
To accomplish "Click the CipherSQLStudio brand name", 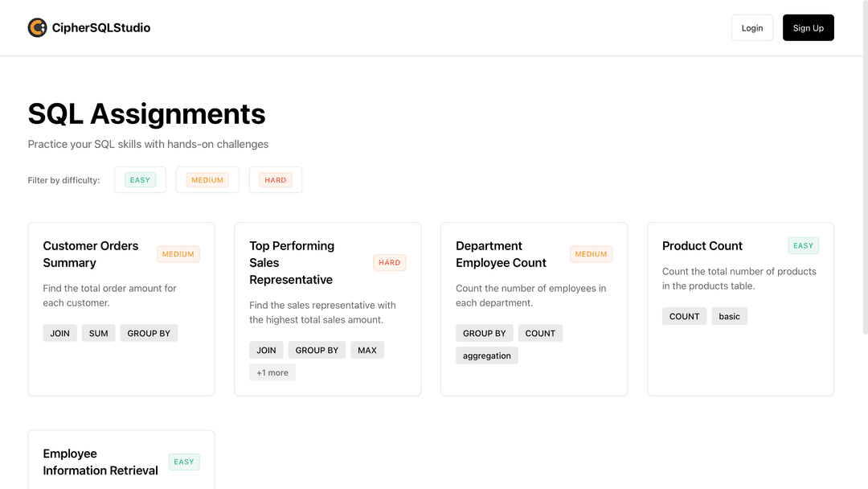I will [x=101, y=28].
